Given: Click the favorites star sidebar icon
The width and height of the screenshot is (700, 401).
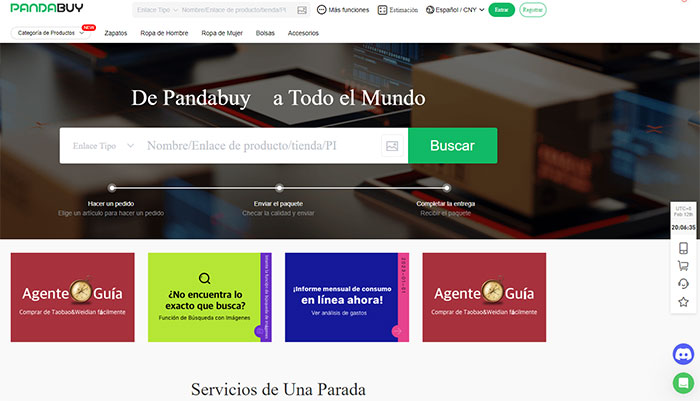Looking at the screenshot, I should [x=683, y=302].
